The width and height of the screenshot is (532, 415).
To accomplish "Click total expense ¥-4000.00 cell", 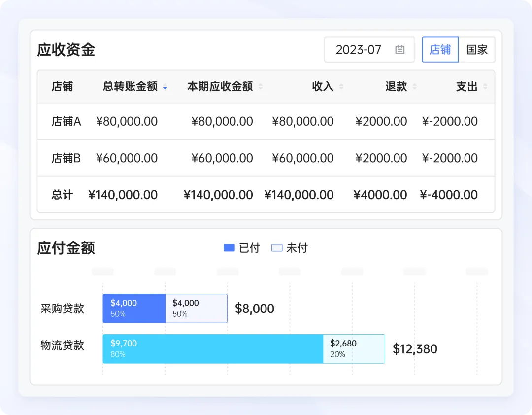I will tap(449, 195).
